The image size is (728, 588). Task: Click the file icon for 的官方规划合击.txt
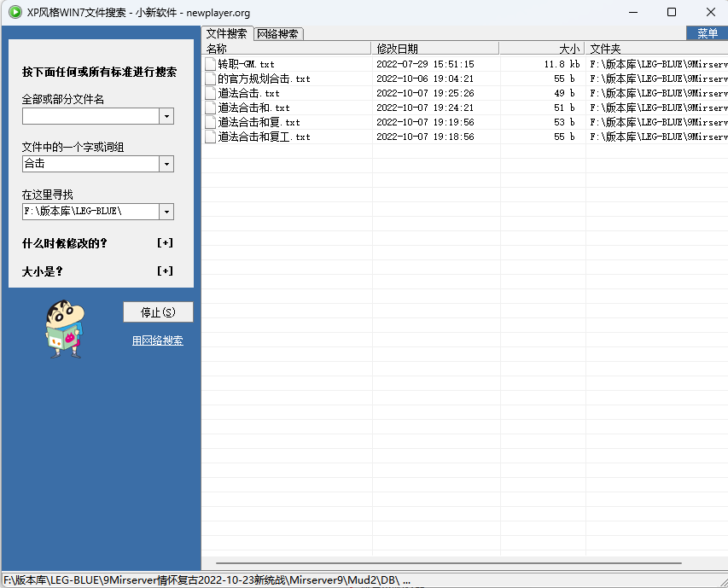tap(211, 79)
